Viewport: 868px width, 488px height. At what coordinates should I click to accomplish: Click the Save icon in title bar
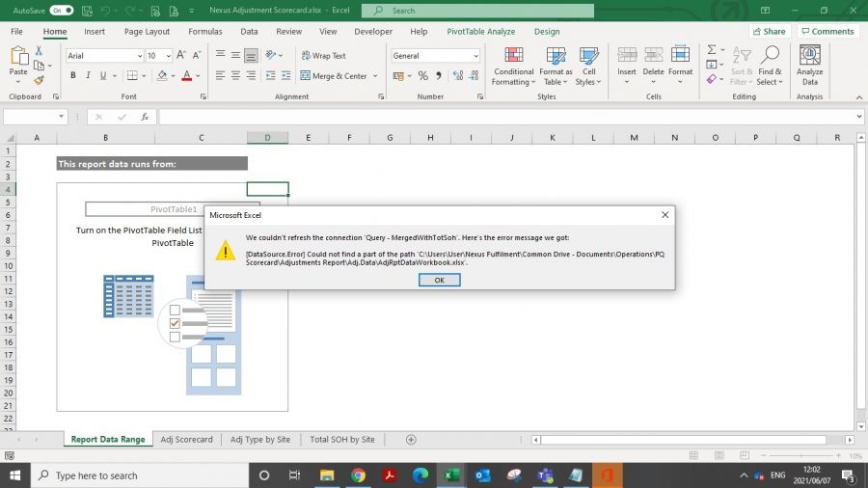(x=87, y=10)
